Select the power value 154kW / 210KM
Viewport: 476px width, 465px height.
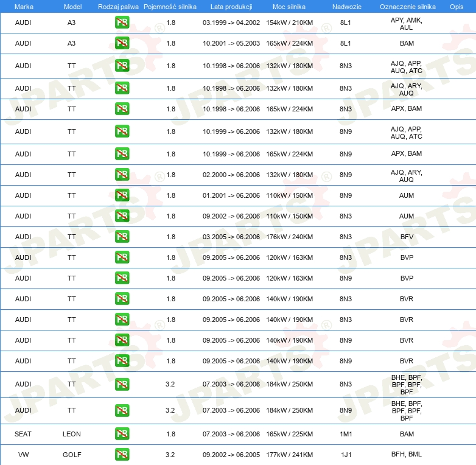[289, 23]
